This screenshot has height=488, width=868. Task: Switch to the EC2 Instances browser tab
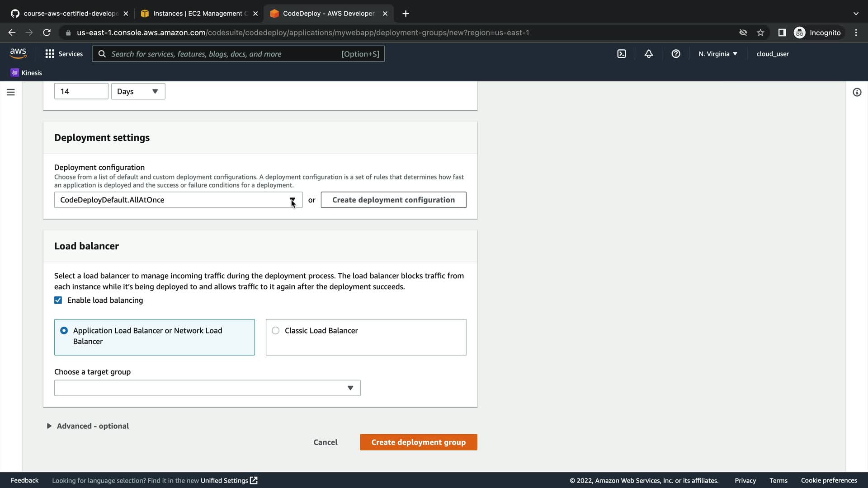click(x=199, y=14)
